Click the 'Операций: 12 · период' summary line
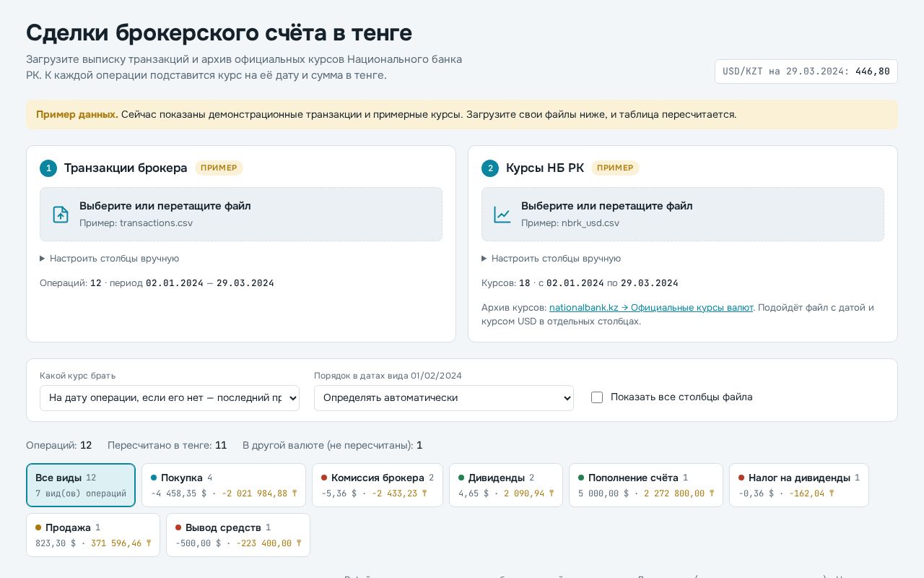This screenshot has height=578, width=924. tap(157, 283)
